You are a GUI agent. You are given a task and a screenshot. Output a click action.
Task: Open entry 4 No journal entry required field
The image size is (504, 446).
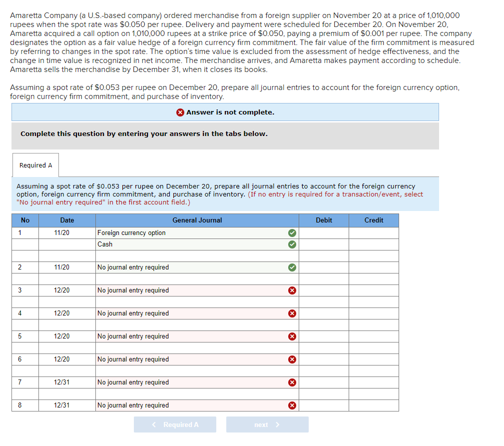pos(197,313)
